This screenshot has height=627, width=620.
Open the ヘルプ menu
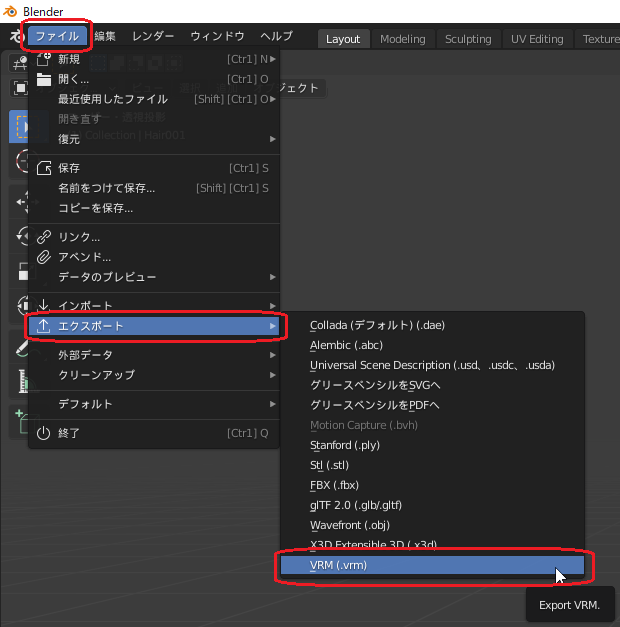point(276,36)
